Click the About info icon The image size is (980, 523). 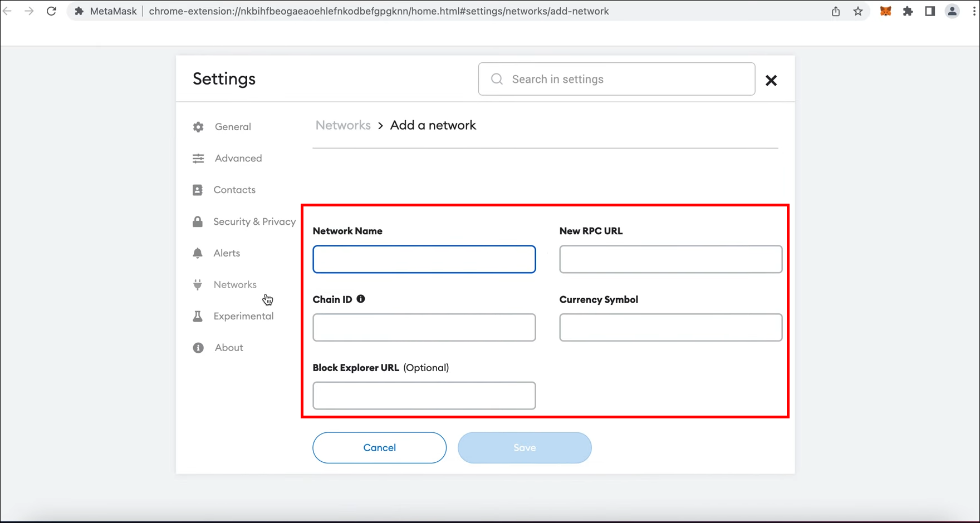198,348
